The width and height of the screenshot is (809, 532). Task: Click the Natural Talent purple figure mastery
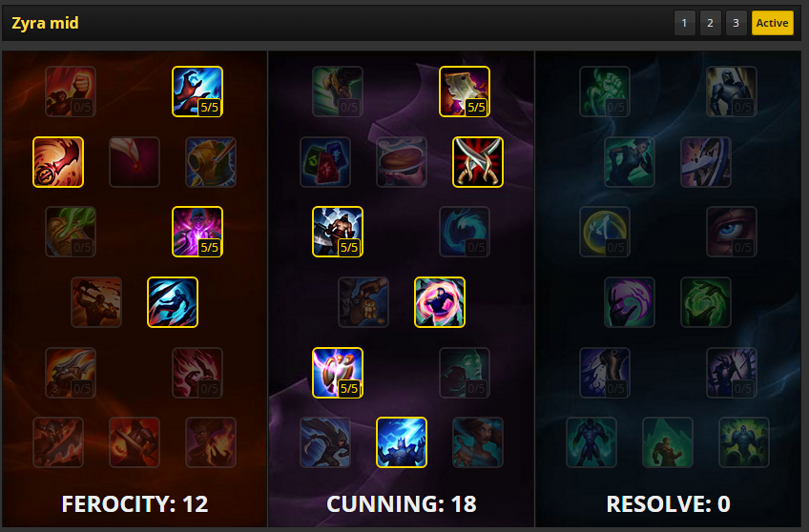coord(197,232)
